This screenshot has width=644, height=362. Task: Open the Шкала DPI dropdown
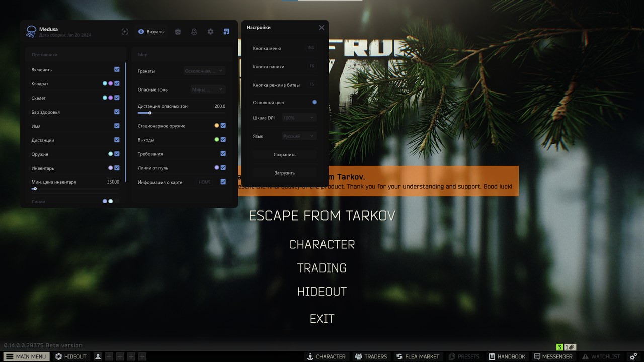pos(299,118)
